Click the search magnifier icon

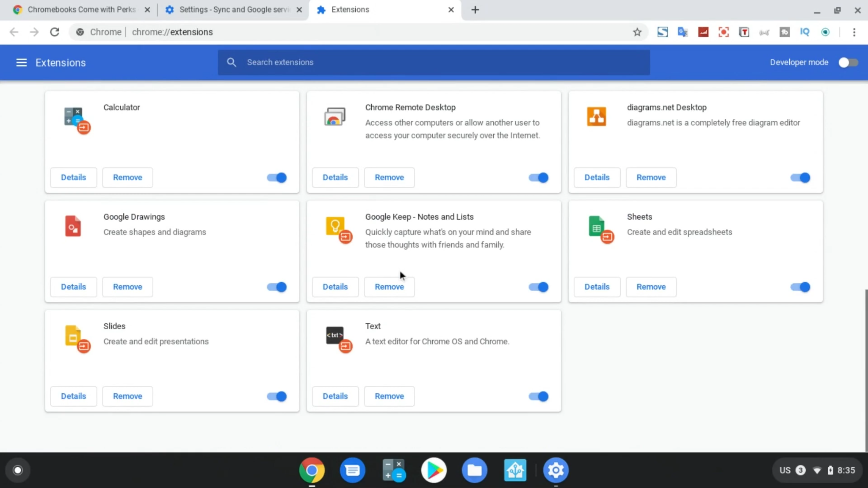pos(232,62)
